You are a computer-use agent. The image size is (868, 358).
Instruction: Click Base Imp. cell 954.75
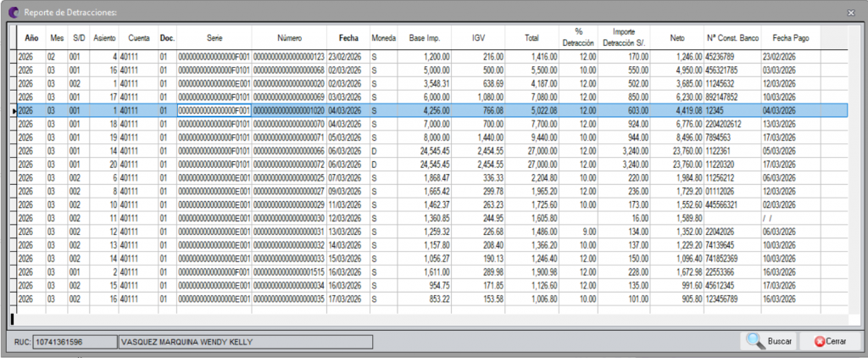click(x=425, y=285)
